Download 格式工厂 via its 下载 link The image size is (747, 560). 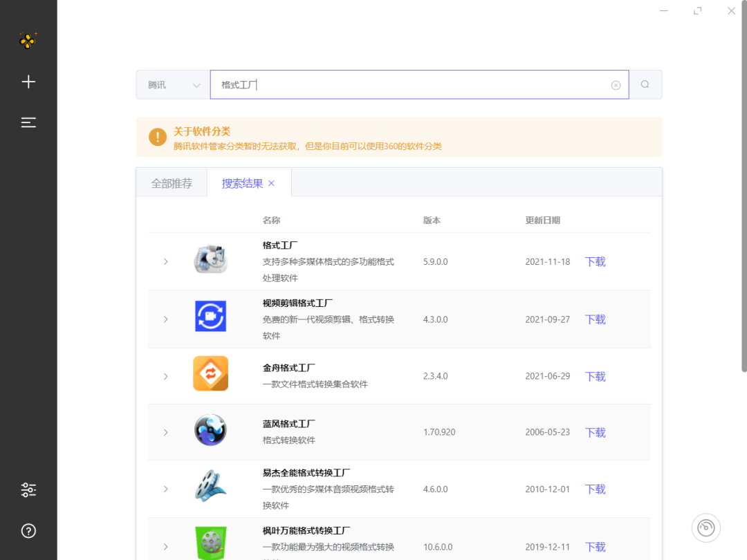594,261
